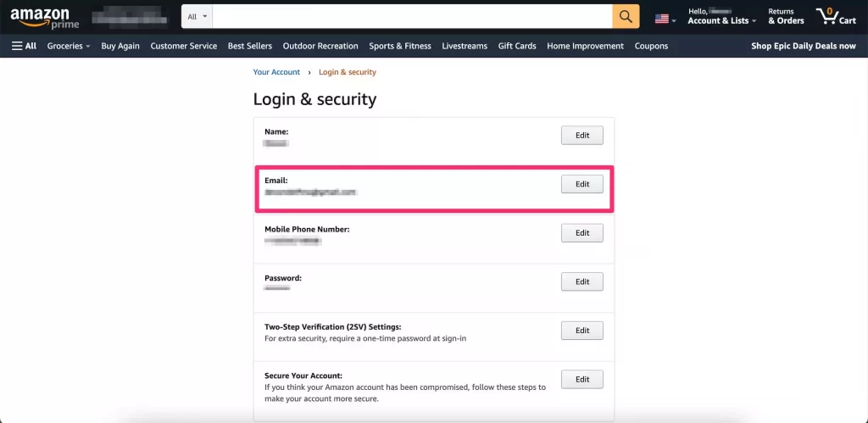Click the Your Account breadcrumb link
Screen dimensions: 868x423
(x=276, y=72)
